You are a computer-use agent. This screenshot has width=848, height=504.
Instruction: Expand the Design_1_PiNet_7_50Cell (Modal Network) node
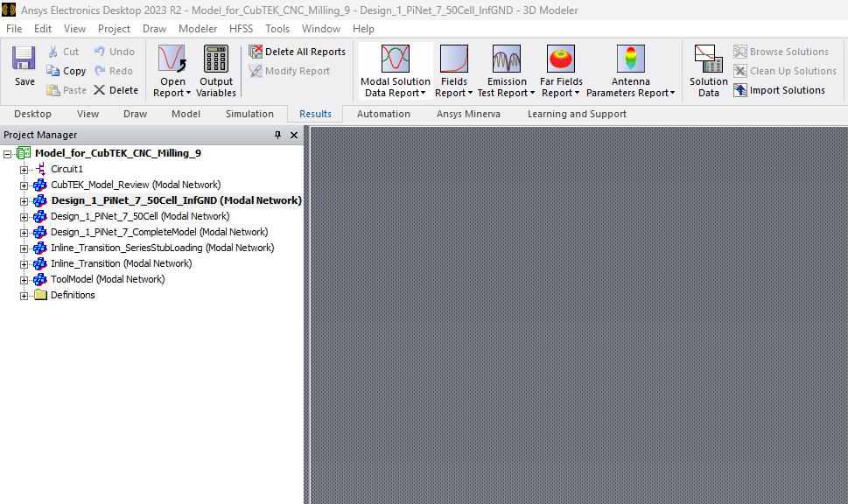[24, 217]
